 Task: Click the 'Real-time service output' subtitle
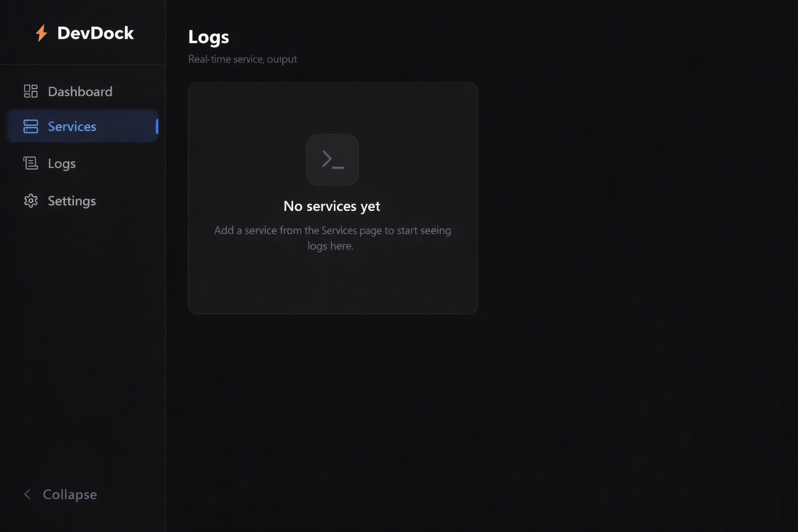click(243, 59)
